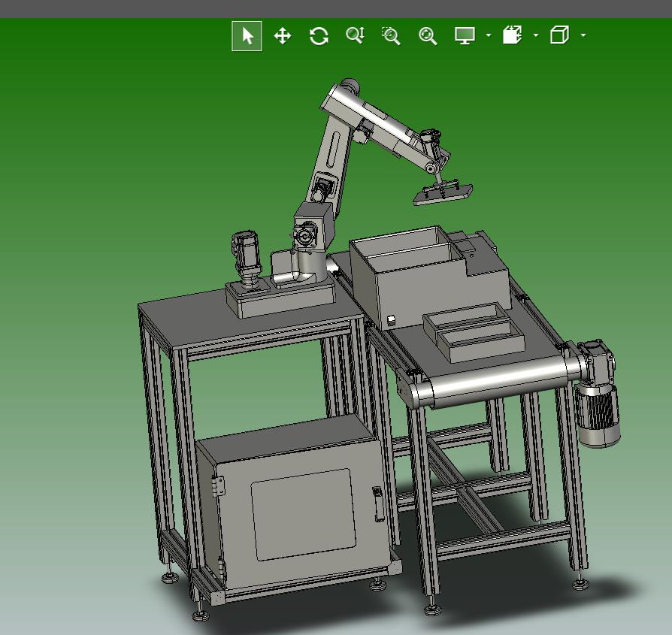Activate the pan move tool

pyautogui.click(x=283, y=36)
